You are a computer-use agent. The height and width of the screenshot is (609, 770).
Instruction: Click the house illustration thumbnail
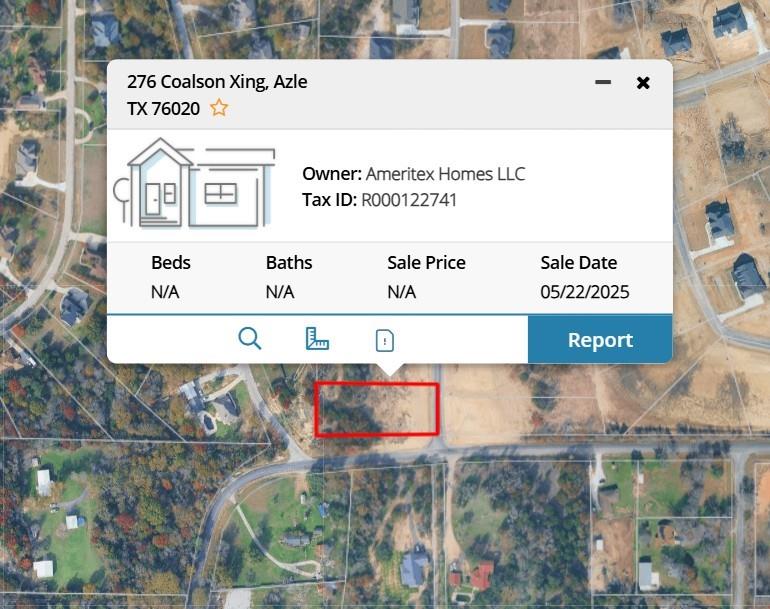(195, 185)
